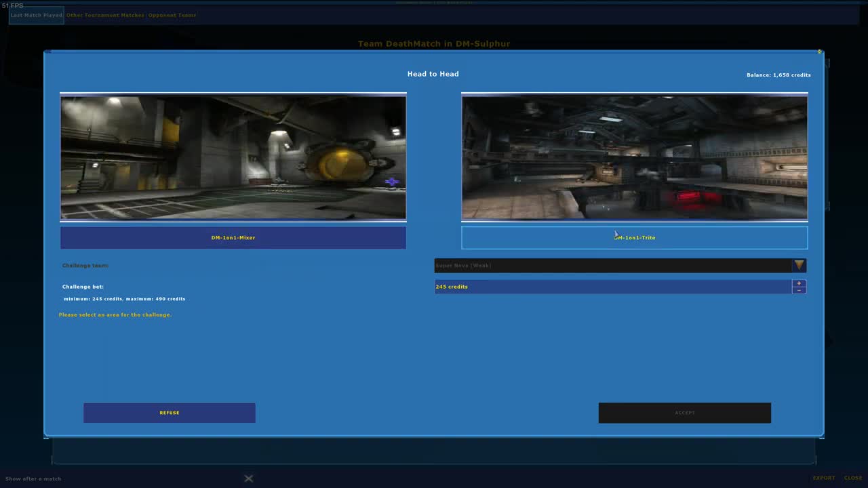The height and width of the screenshot is (488, 868).
Task: Click the DM-1on1-Trite map preview image
Action: pyautogui.click(x=635, y=157)
